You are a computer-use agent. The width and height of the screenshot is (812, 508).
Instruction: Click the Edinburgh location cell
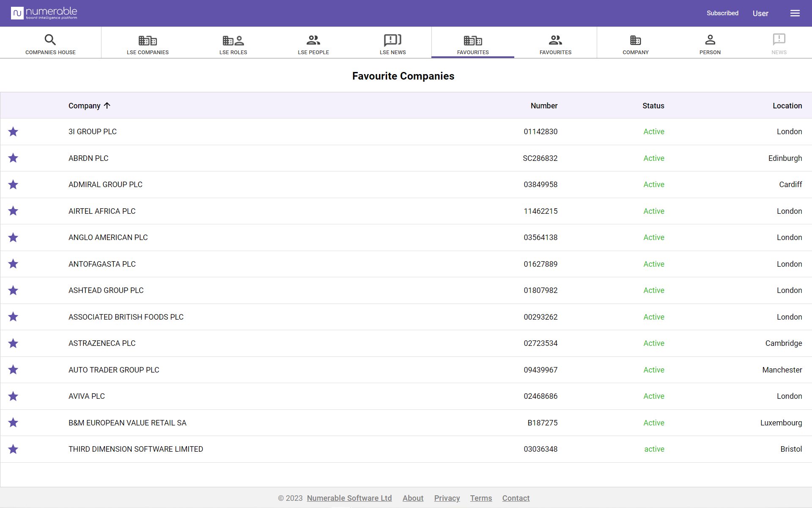point(785,158)
